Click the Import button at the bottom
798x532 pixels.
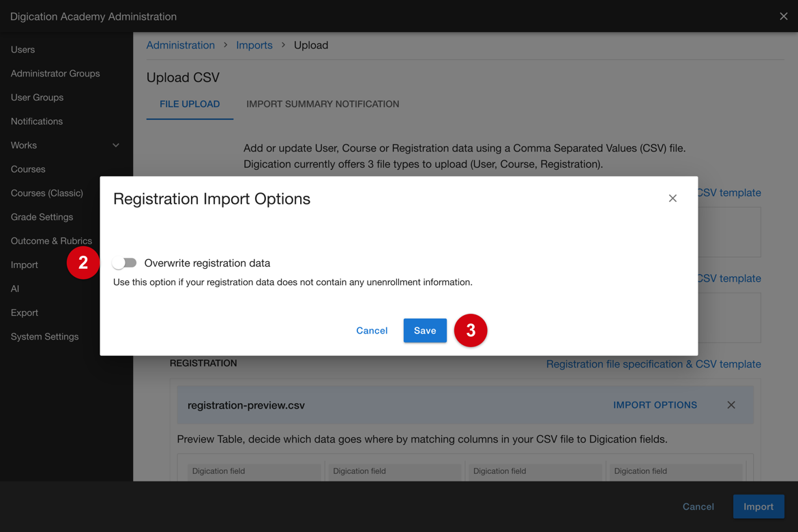pos(758,507)
